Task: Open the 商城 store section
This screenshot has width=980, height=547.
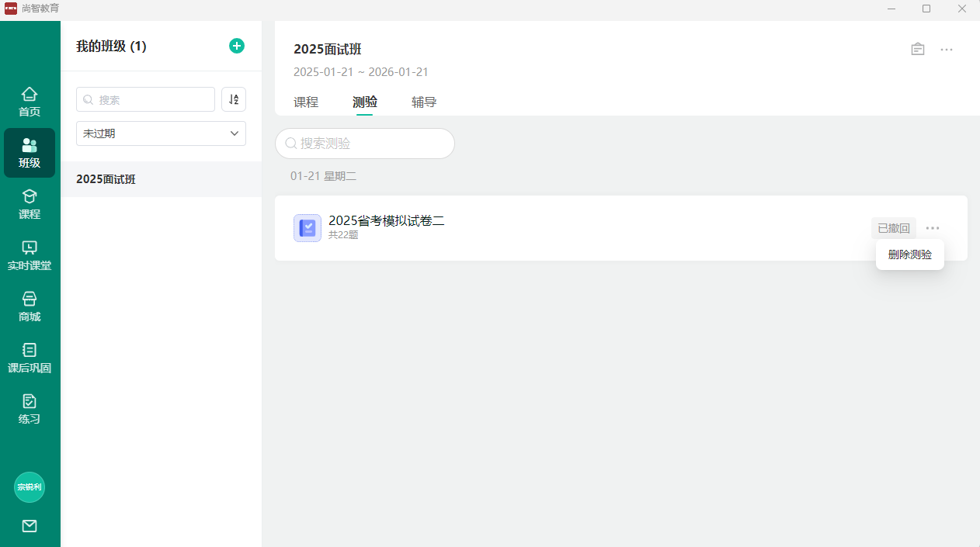Action: pyautogui.click(x=30, y=306)
